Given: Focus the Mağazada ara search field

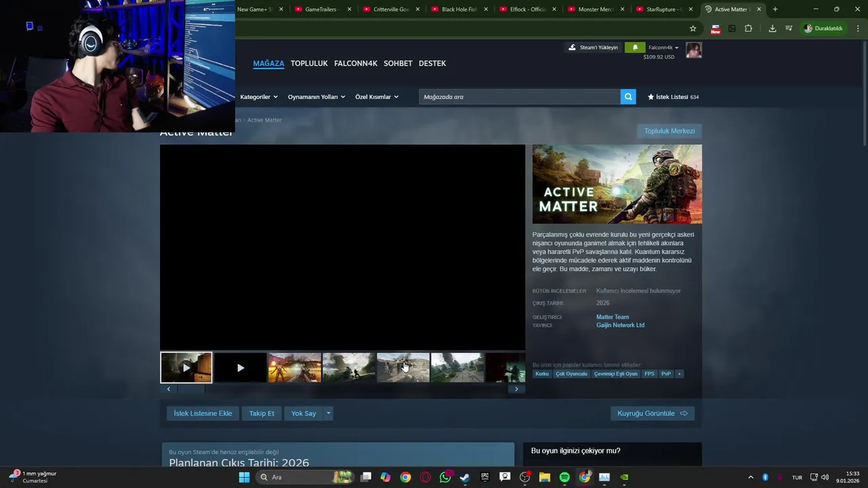Looking at the screenshot, I should tap(519, 97).
